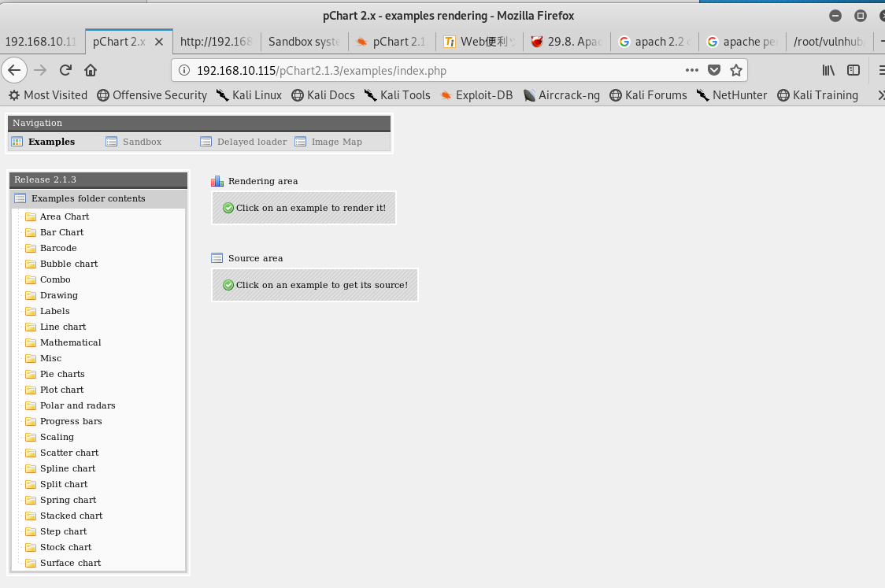Save page to Pocket

click(x=714, y=70)
